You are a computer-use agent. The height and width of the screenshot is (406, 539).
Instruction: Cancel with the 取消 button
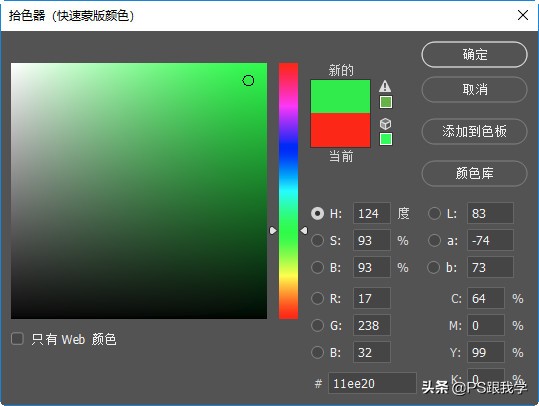[x=474, y=90]
